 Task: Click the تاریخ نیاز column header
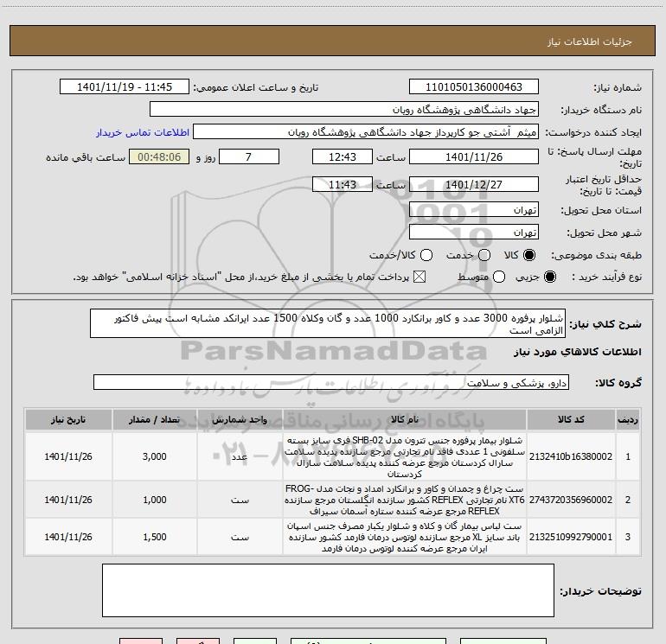(68, 419)
